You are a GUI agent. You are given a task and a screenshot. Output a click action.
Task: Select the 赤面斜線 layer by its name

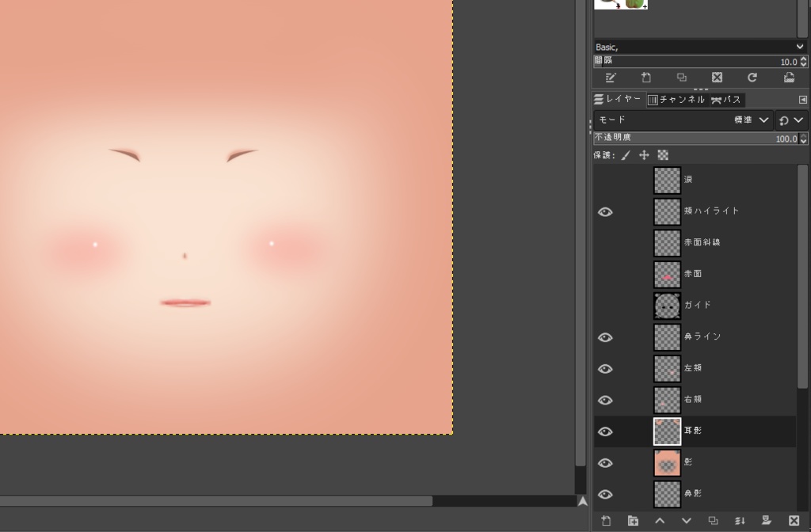pos(702,242)
